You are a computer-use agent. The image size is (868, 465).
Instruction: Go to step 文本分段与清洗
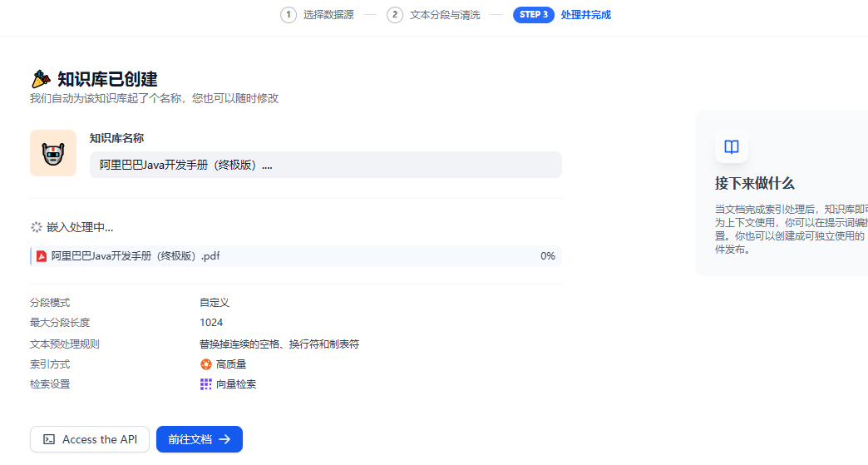(x=445, y=15)
